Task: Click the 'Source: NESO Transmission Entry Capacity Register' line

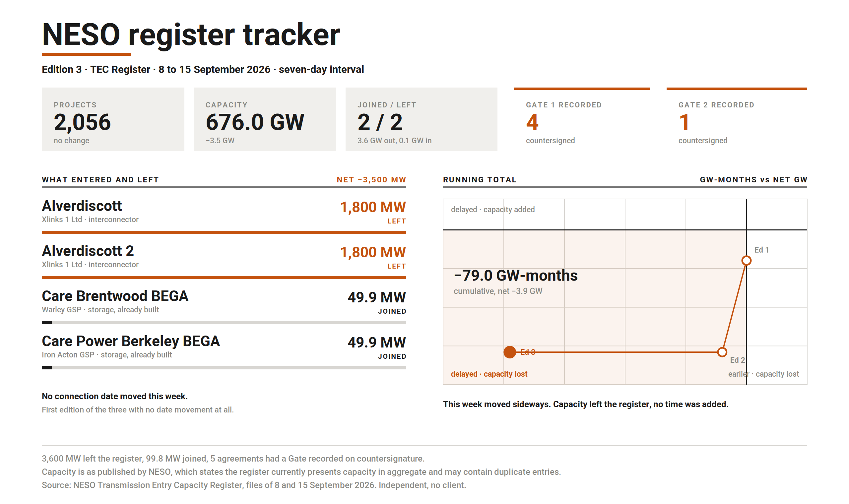Action: coord(254,485)
